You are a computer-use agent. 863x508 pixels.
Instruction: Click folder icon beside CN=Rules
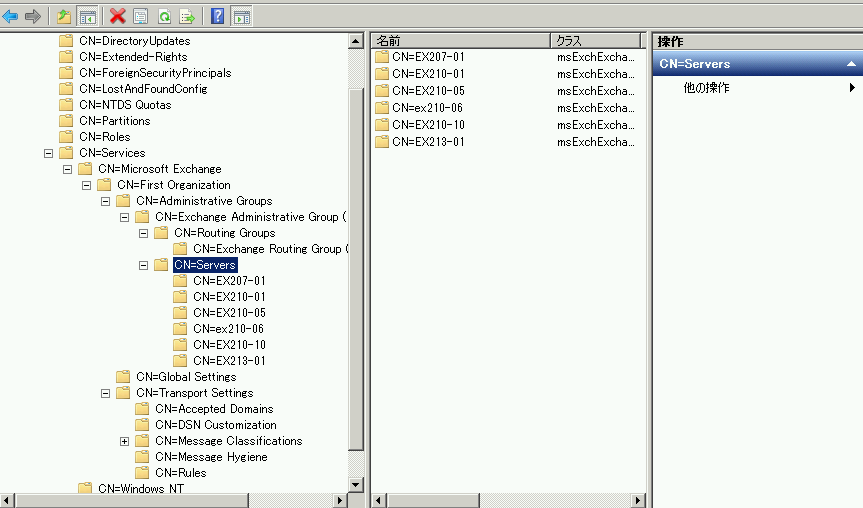click(x=142, y=473)
